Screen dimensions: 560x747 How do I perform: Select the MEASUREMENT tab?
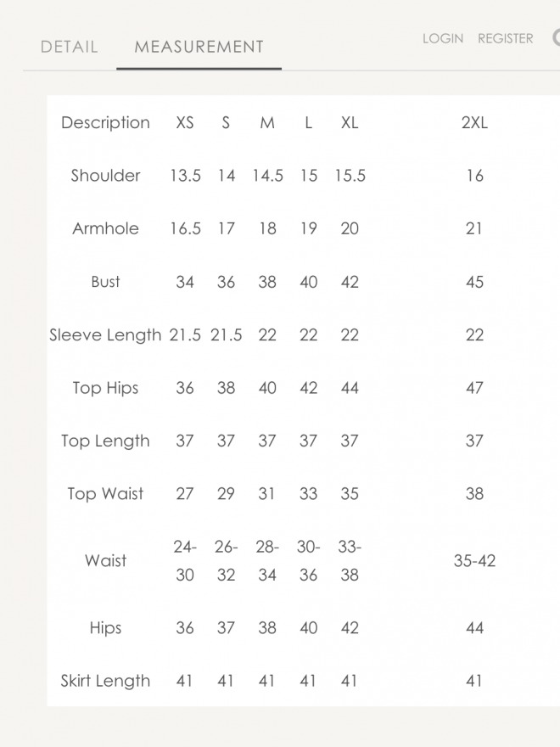(199, 47)
